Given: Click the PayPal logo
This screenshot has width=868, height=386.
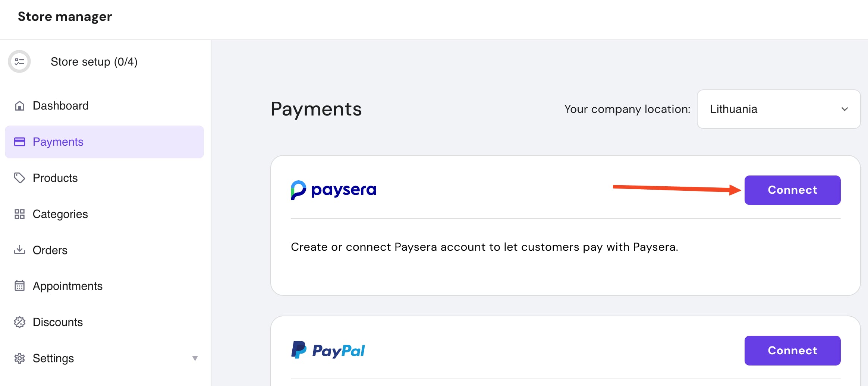Looking at the screenshot, I should coord(328,350).
